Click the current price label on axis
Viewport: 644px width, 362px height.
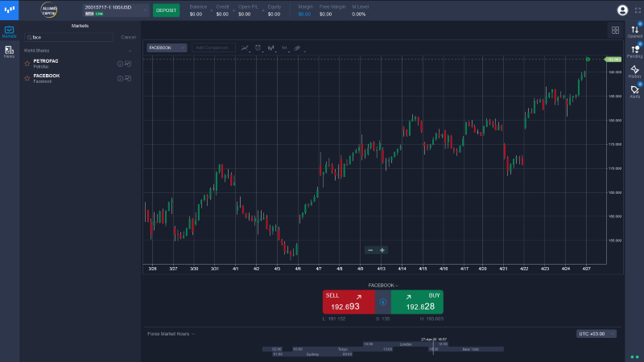pyautogui.click(x=613, y=60)
